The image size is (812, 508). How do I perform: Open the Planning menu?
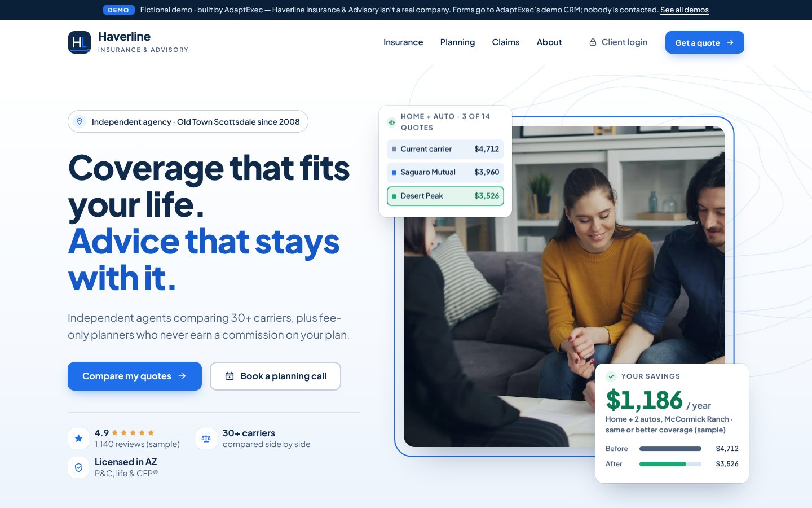pos(457,42)
